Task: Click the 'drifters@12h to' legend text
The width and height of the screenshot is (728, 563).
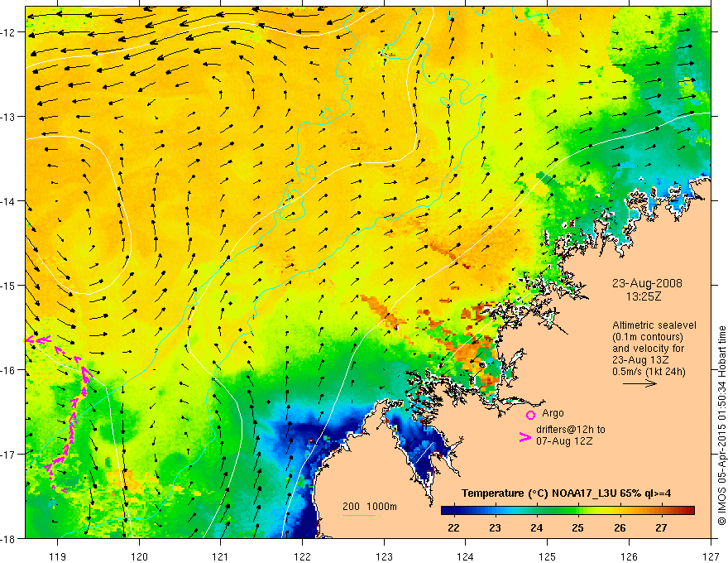Action: [x=571, y=430]
